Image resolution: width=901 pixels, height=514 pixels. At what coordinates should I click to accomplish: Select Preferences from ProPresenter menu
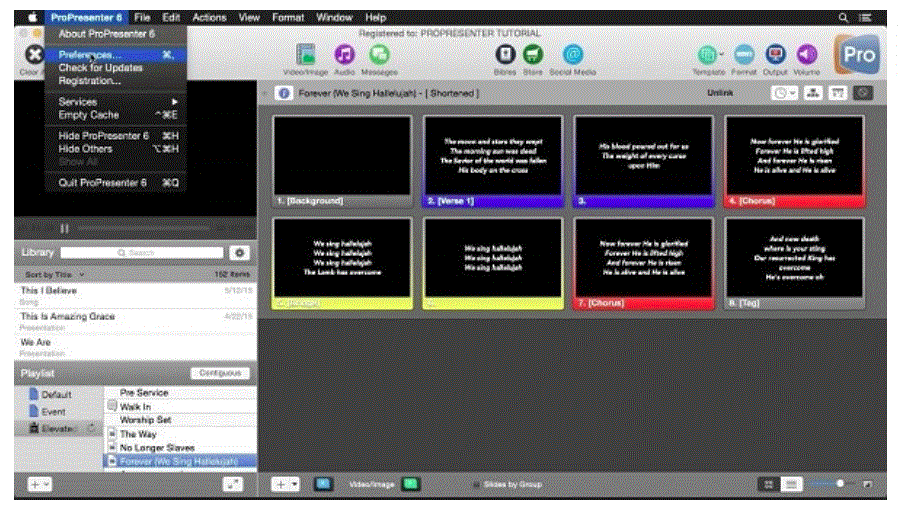click(x=115, y=55)
